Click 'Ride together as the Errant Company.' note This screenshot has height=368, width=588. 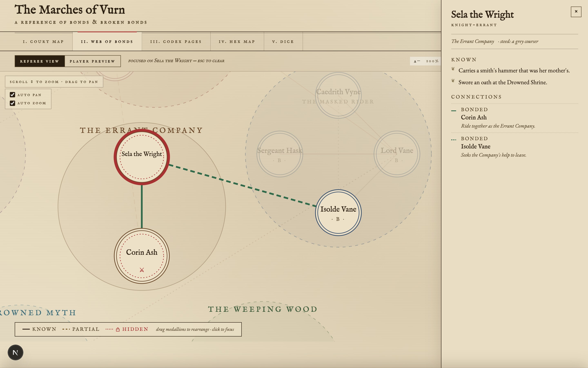498,126
